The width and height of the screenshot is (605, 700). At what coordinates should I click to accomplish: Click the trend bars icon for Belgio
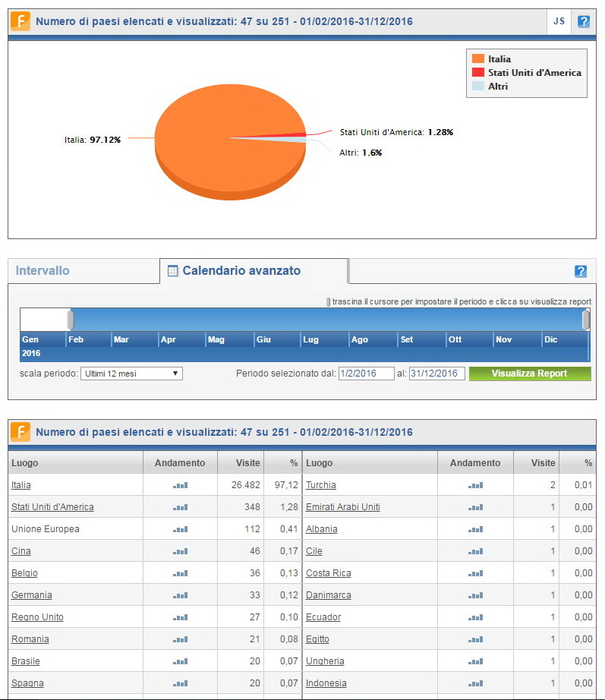[x=181, y=574]
